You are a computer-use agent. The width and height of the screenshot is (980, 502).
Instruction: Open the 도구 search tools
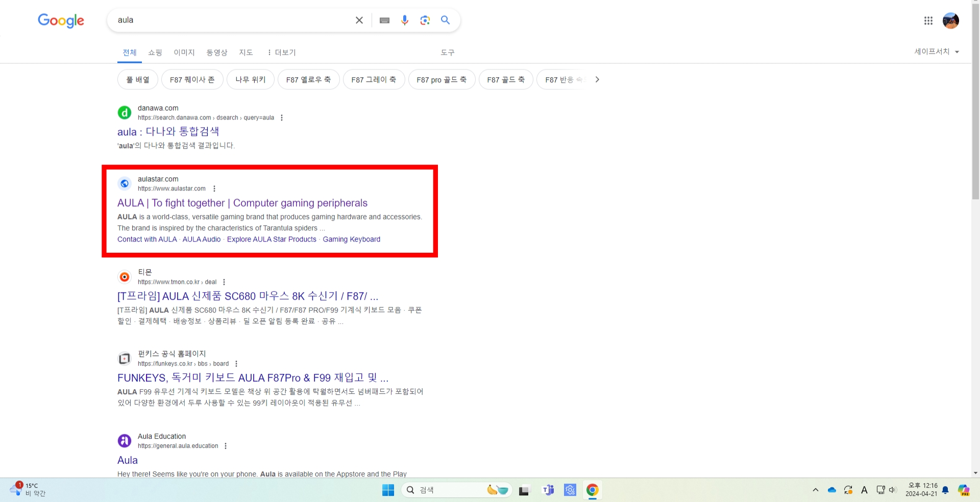(448, 52)
